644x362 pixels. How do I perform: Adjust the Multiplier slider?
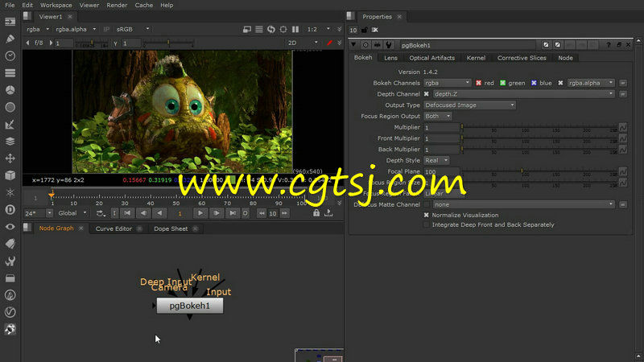pyautogui.click(x=539, y=127)
